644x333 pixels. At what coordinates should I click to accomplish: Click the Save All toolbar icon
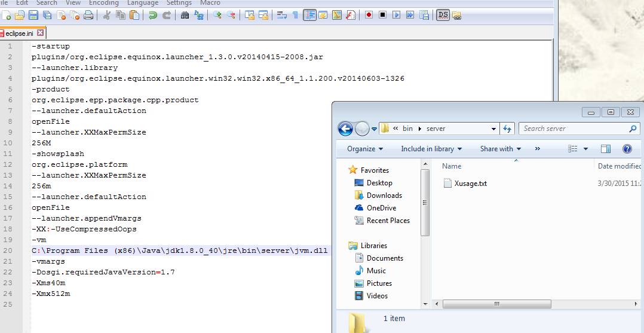coord(47,15)
